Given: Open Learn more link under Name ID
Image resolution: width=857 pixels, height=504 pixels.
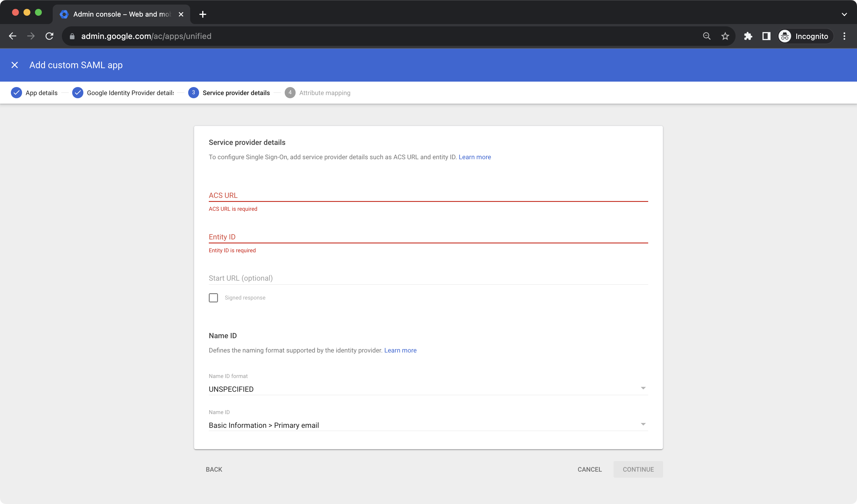Looking at the screenshot, I should tap(400, 350).
